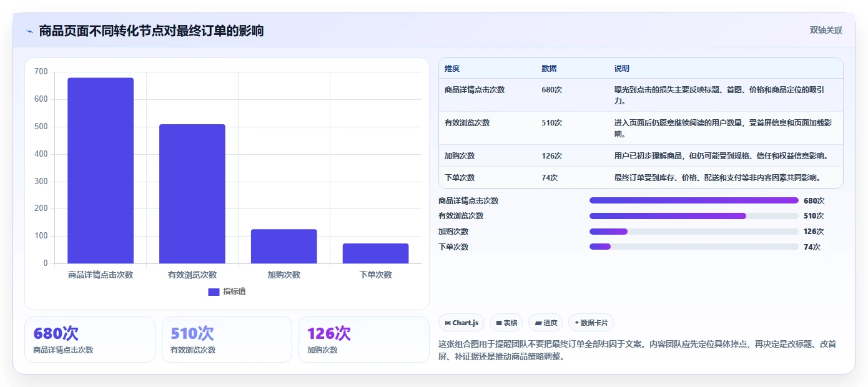This screenshot has width=868, height=387.
Task: Click the 数据卡片 tag chip
Action: (591, 323)
